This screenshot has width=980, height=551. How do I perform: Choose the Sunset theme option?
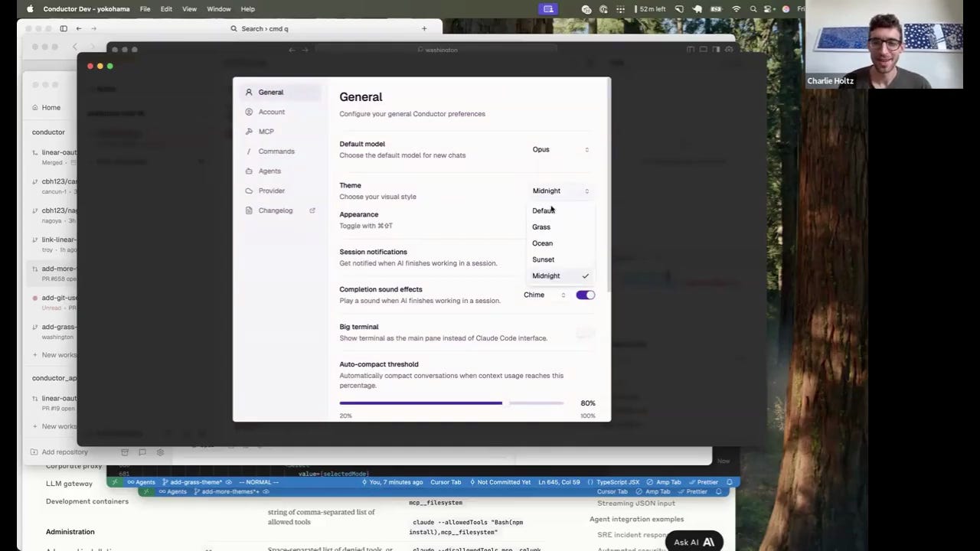[x=560, y=259]
